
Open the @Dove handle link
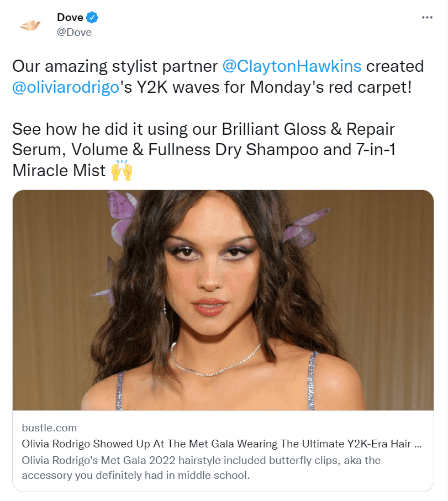pos(74,32)
